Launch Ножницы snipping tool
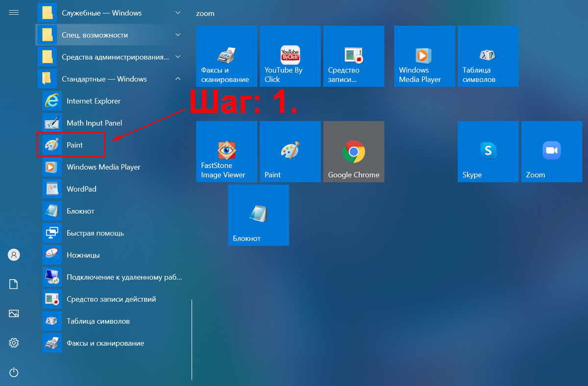 112,255
